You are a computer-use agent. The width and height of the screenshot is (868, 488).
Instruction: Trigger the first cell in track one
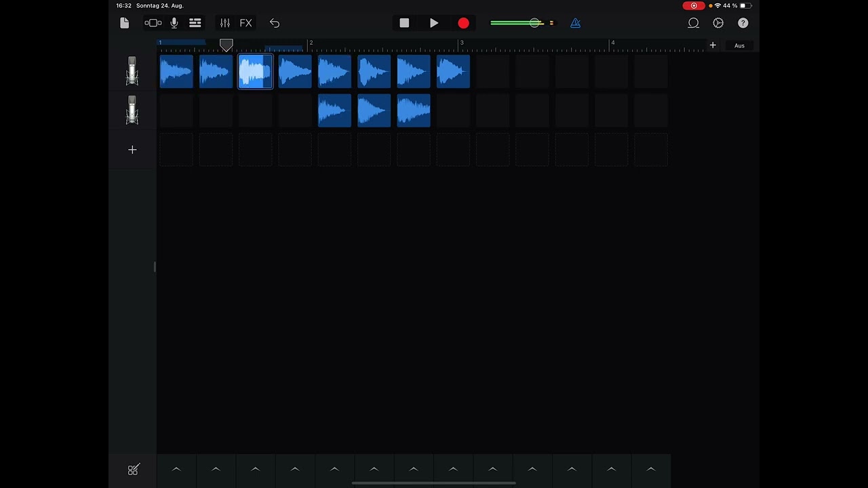point(176,71)
